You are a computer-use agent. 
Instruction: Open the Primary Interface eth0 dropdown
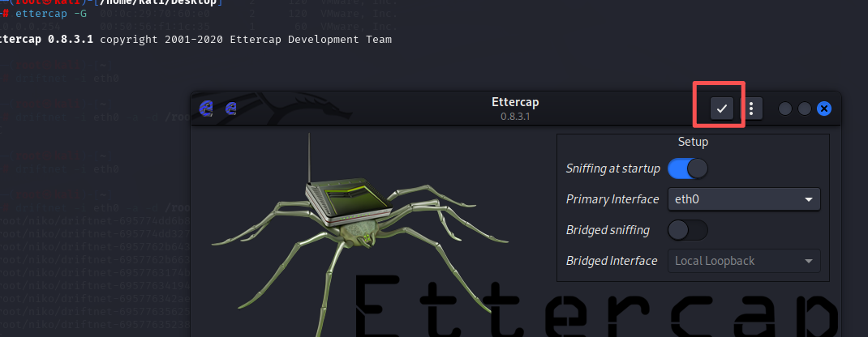tap(744, 199)
